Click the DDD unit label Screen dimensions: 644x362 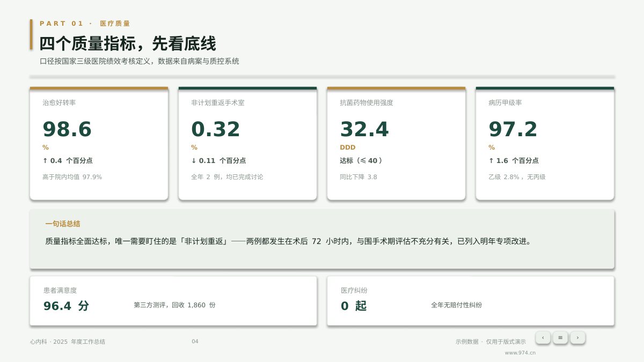[x=348, y=147]
